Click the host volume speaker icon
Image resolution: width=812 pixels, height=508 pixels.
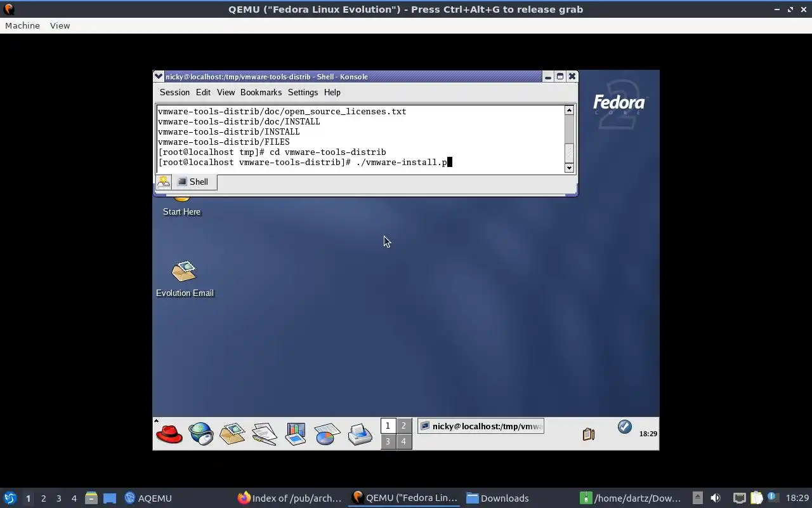click(x=715, y=498)
